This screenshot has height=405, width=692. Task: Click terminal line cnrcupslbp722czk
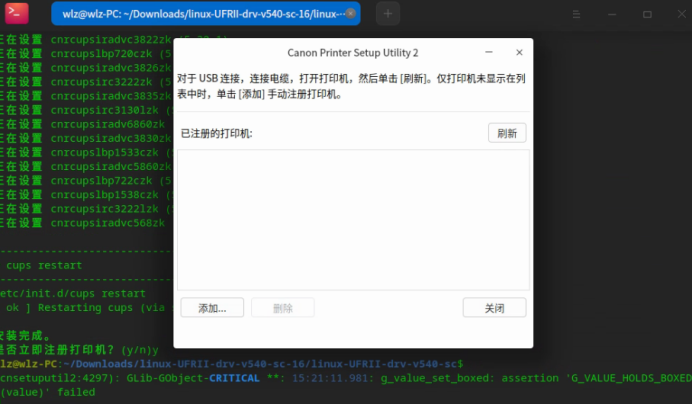[86, 181]
